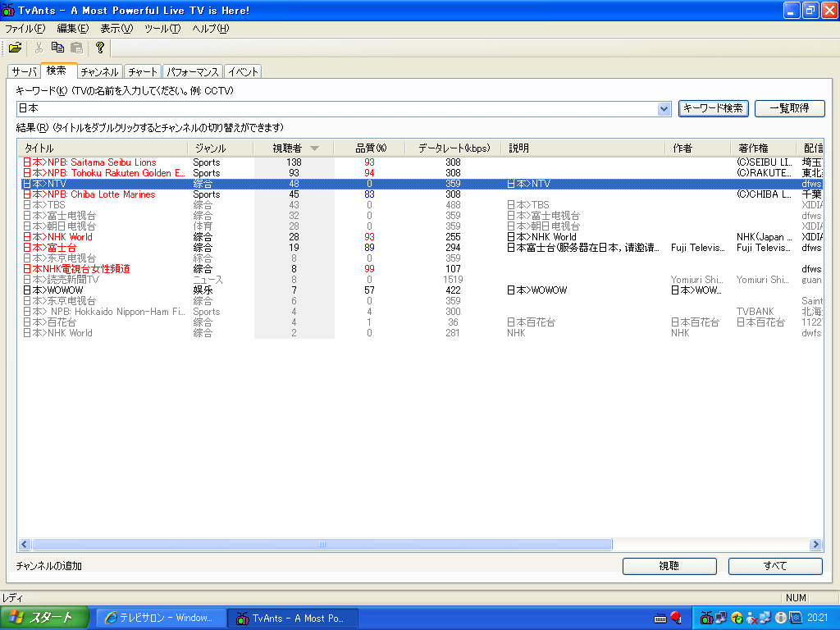Sort by the ジャンル column header
Viewport: 840px width, 630px height.
pos(220,148)
